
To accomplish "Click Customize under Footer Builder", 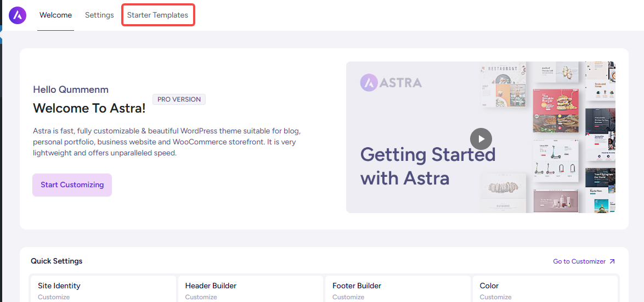I will (x=348, y=297).
